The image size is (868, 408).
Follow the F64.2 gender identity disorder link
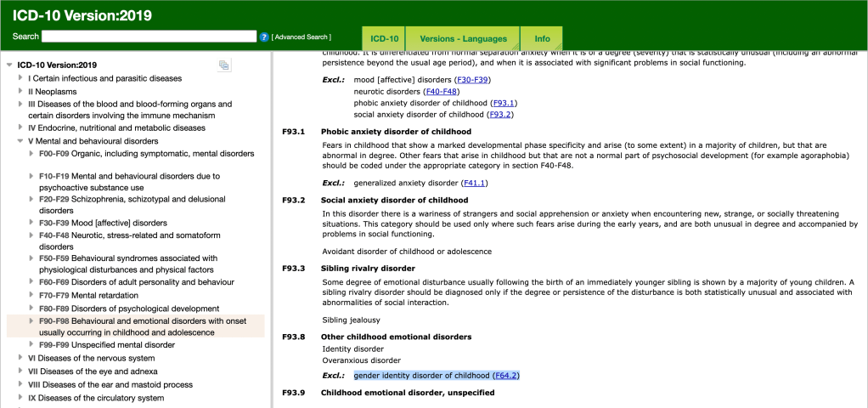(x=505, y=375)
